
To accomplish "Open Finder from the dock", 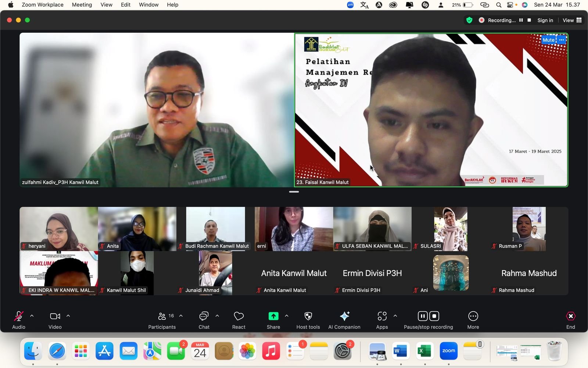I will (33, 351).
